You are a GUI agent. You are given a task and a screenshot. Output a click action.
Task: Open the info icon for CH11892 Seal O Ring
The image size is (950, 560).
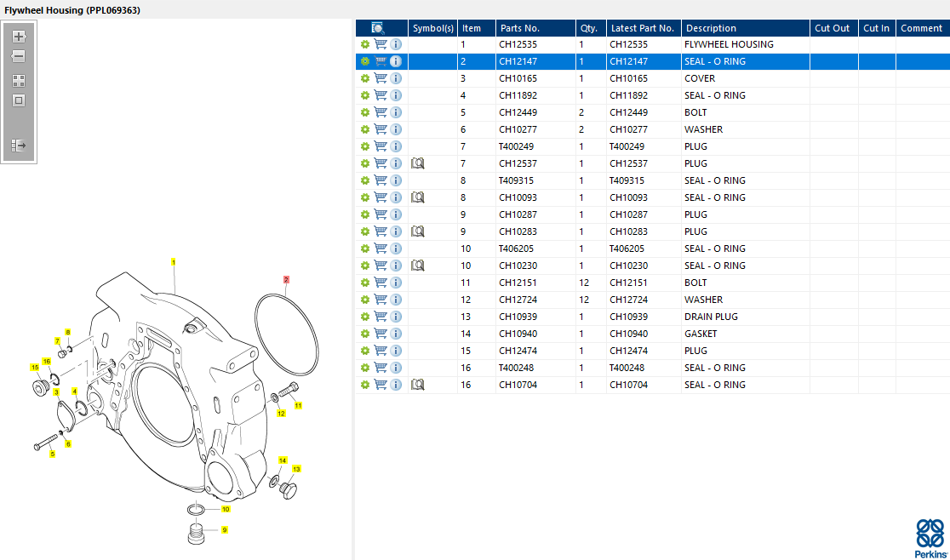(396, 95)
